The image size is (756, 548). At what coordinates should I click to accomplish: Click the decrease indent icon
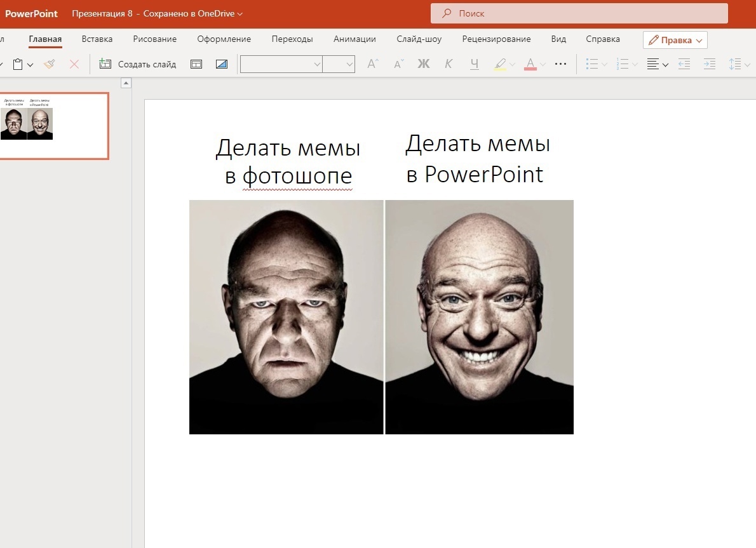click(x=684, y=64)
